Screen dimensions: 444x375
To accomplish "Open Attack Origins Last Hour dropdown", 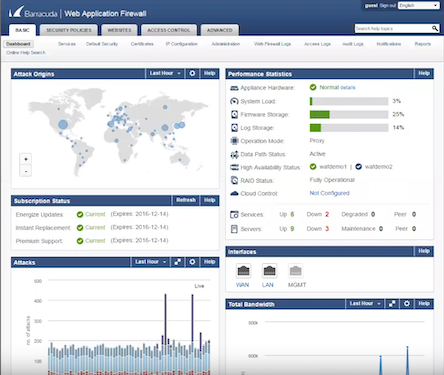I will (x=165, y=73).
